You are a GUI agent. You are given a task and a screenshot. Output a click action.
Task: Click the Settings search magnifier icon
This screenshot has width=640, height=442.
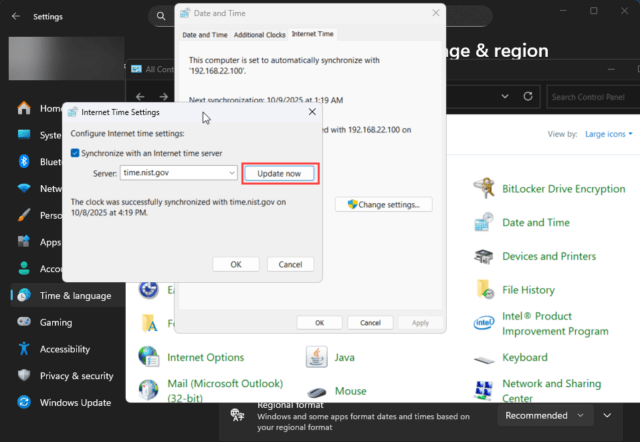point(161,16)
